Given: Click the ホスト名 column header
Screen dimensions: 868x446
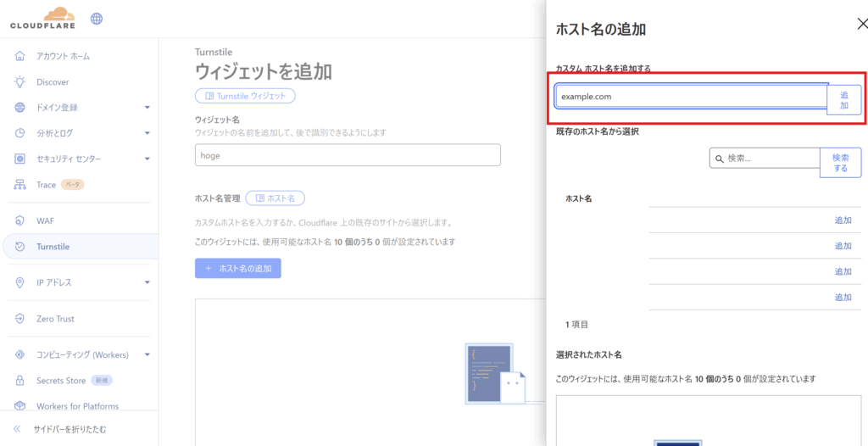Looking at the screenshot, I should click(578, 198).
